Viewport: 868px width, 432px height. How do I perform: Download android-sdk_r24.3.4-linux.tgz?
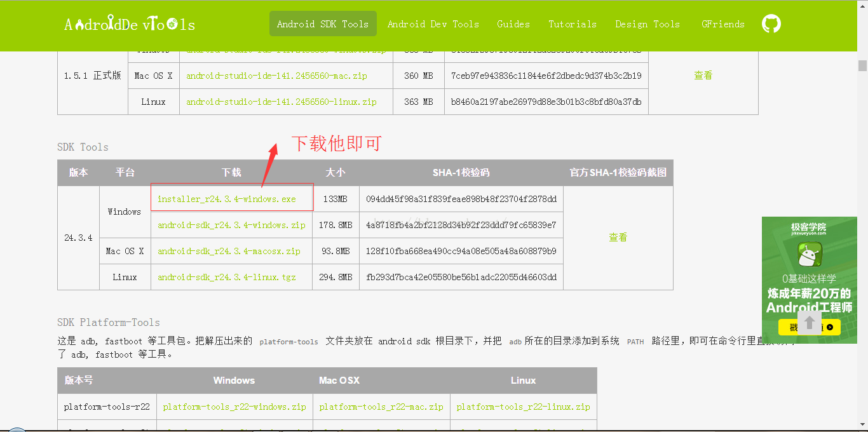[x=227, y=277]
